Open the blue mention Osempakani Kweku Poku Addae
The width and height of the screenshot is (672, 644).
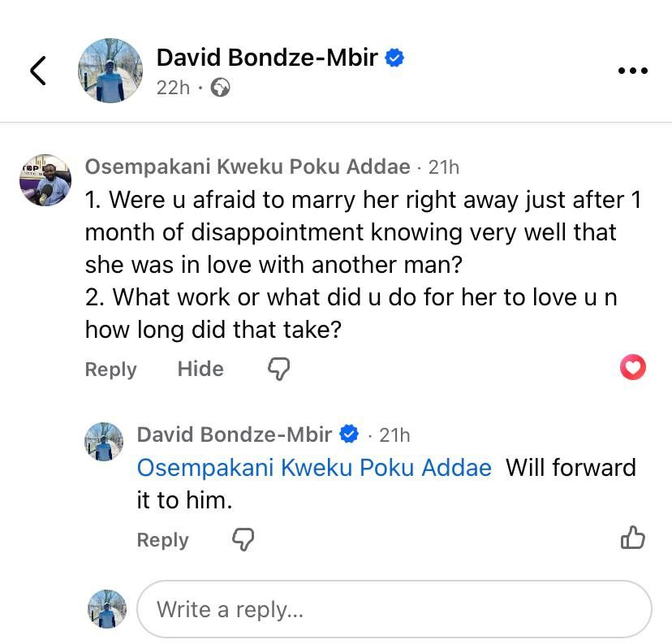(x=314, y=468)
